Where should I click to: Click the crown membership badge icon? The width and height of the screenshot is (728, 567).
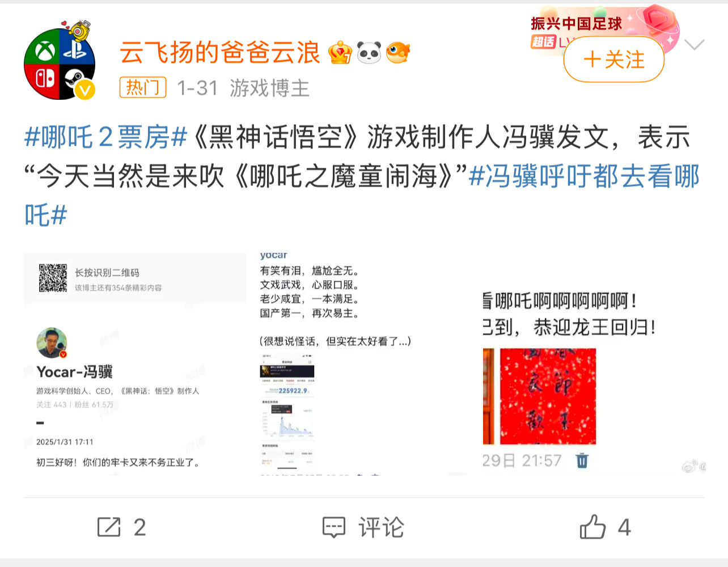pyautogui.click(x=340, y=53)
